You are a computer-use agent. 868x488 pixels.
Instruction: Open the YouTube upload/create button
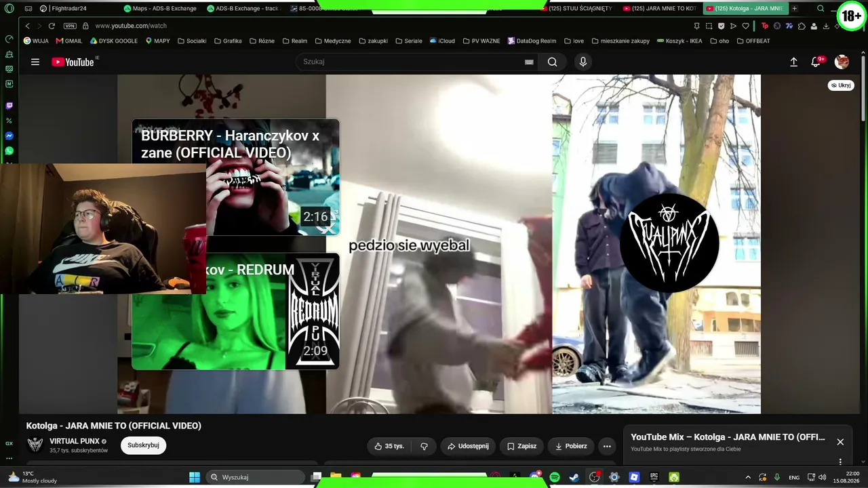click(x=794, y=62)
